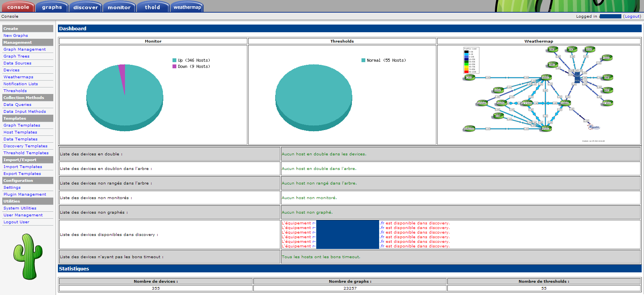
Task: Click 'Aucun host non rangé dans l'arbre.'
Action: tap(319, 183)
